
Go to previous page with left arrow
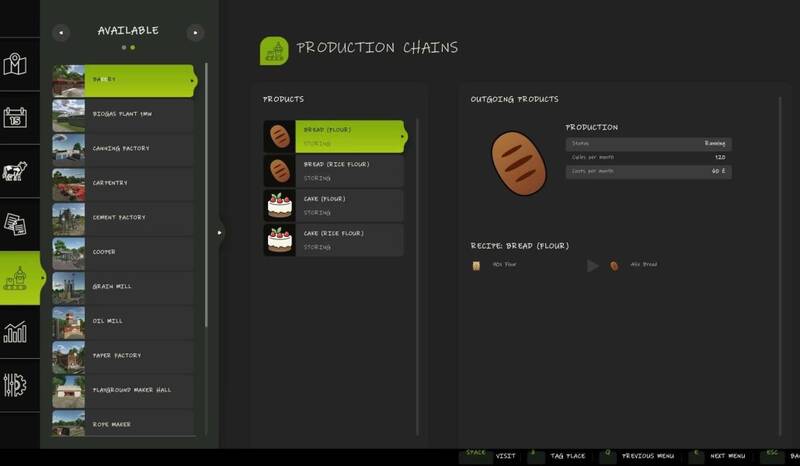[61, 33]
